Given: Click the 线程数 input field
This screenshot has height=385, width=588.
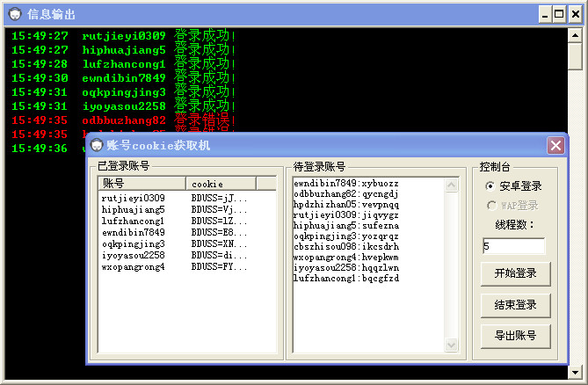Looking at the screenshot, I should coord(514,246).
